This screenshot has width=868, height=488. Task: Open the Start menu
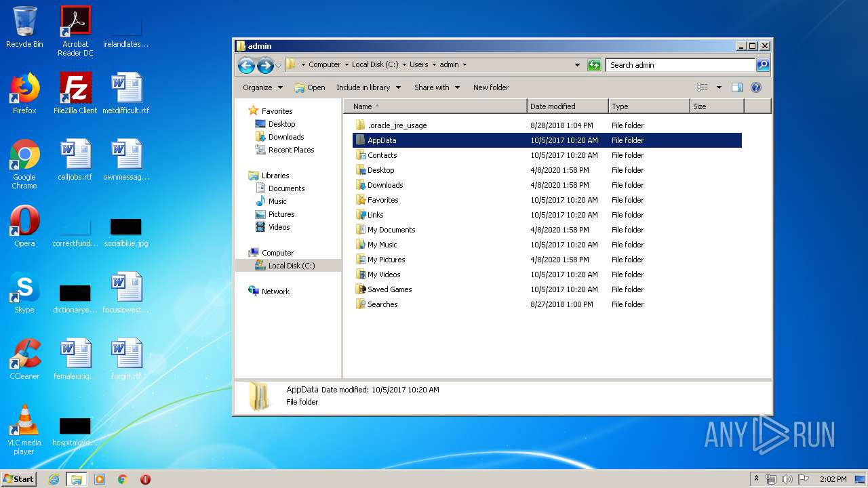click(x=19, y=479)
